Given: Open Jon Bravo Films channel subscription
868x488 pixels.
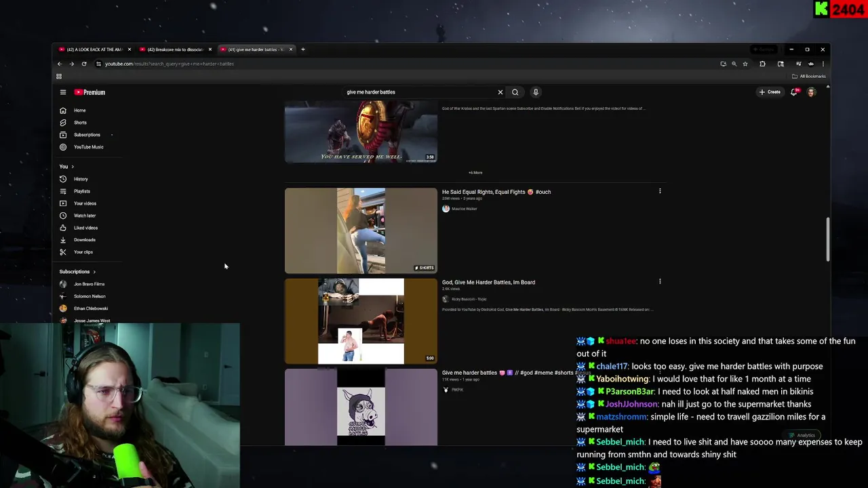Looking at the screenshot, I should [88, 284].
